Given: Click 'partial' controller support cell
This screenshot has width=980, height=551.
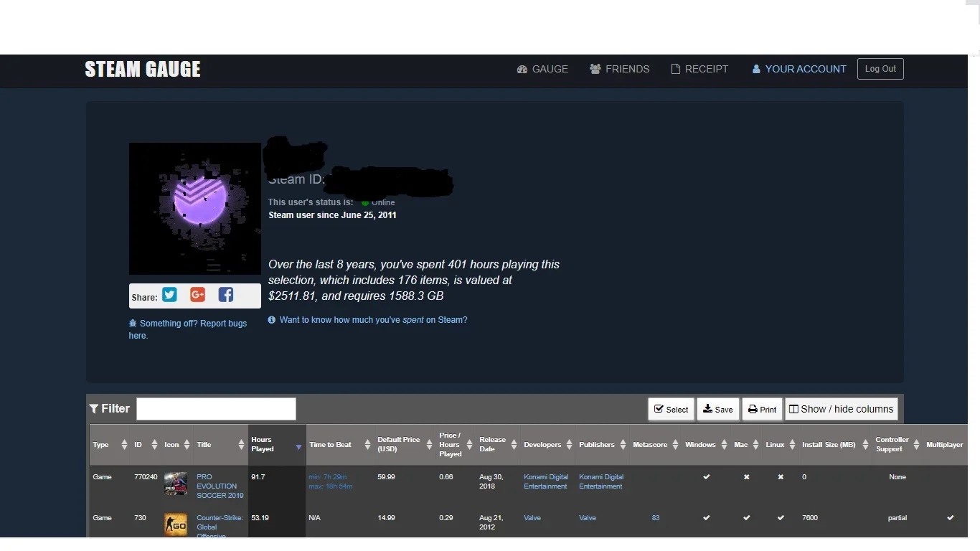Looking at the screenshot, I should (897, 518).
